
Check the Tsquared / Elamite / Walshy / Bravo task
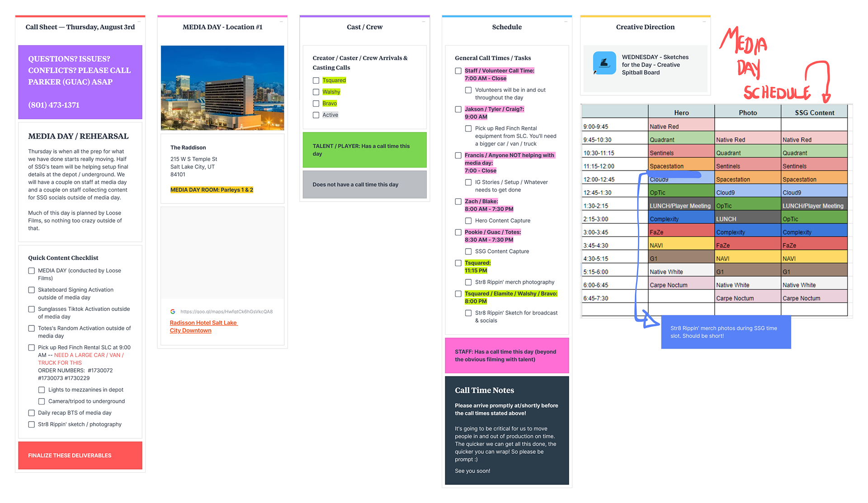458,294
